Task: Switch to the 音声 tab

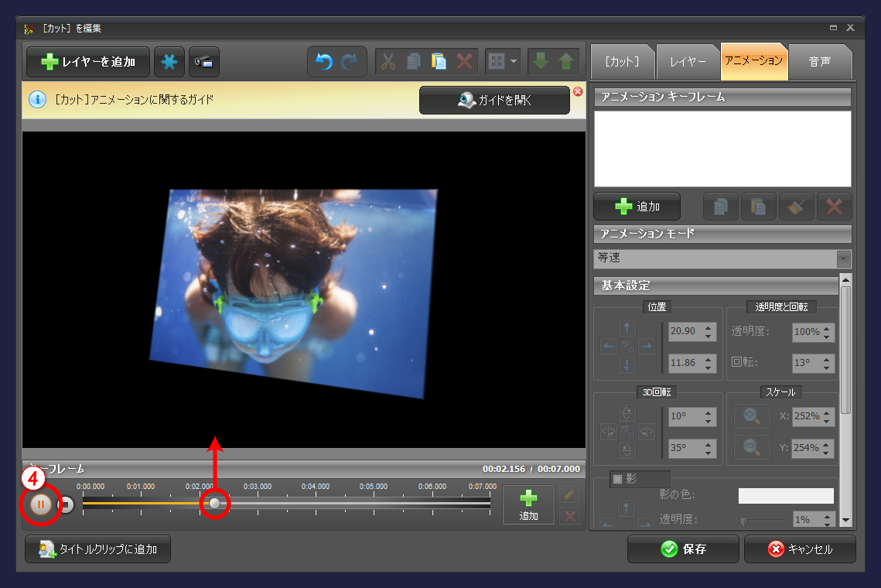Action: [820, 62]
